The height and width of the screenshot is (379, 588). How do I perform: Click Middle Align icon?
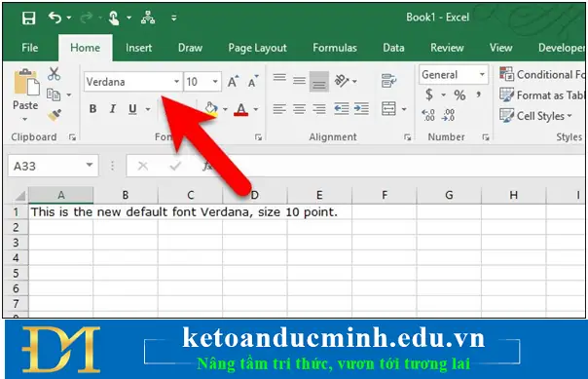tap(299, 80)
